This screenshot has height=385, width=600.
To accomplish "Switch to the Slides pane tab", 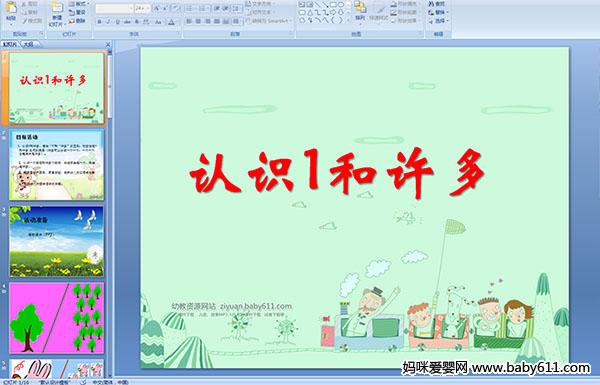I will click(x=10, y=44).
